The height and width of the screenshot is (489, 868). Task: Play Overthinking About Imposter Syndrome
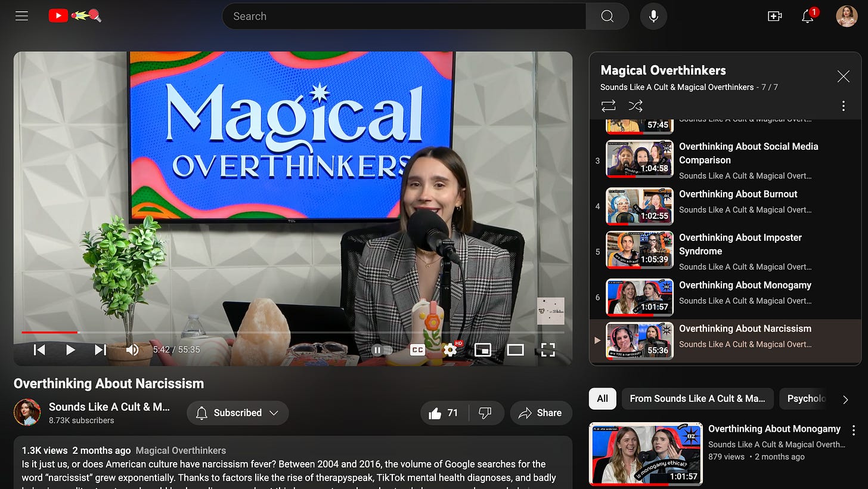725,251
